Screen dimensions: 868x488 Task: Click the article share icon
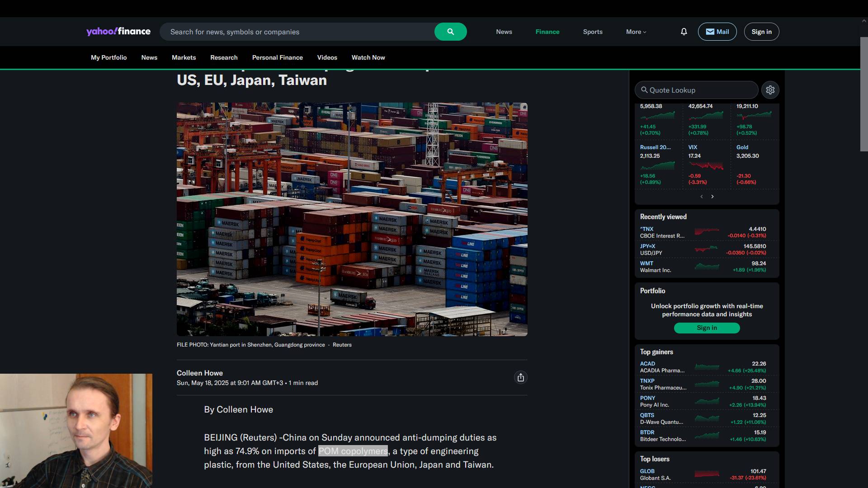520,378
